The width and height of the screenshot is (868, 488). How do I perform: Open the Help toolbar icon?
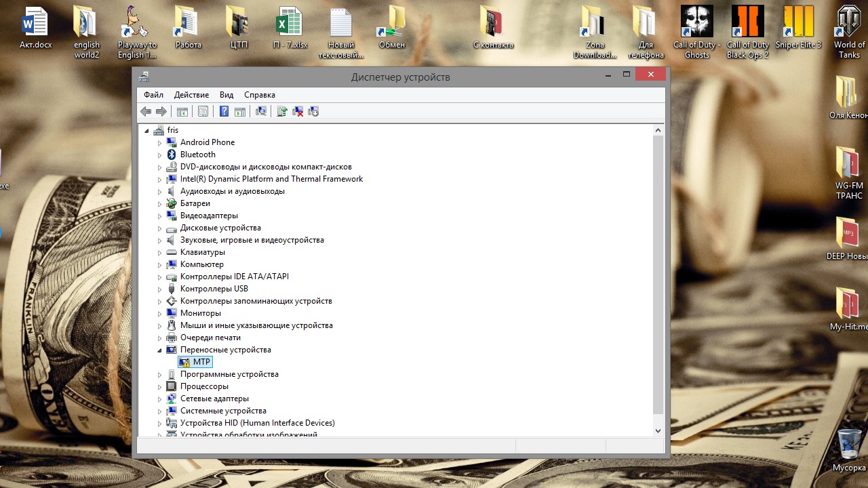[x=224, y=112]
